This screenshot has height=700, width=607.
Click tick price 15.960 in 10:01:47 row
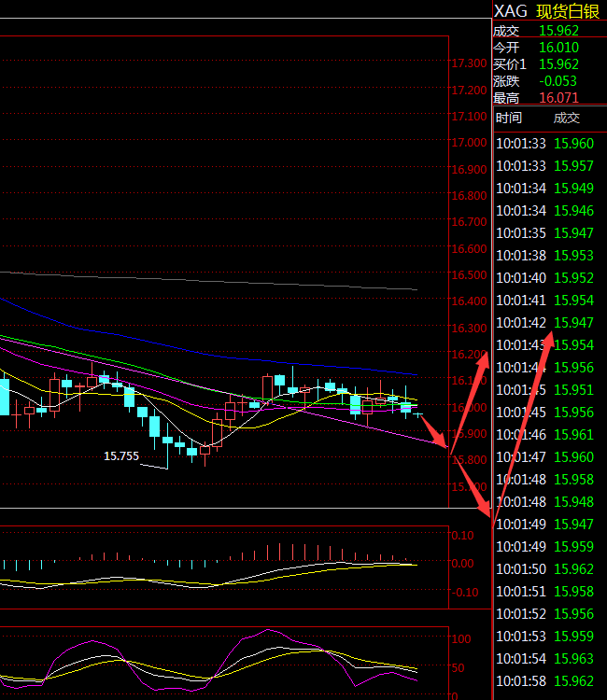(574, 456)
